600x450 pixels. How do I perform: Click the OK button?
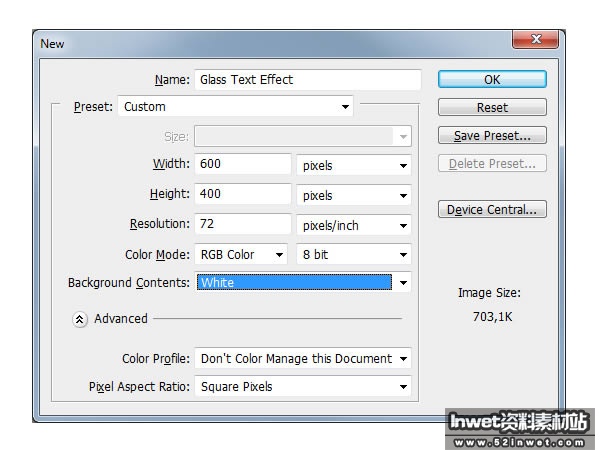pos(492,80)
